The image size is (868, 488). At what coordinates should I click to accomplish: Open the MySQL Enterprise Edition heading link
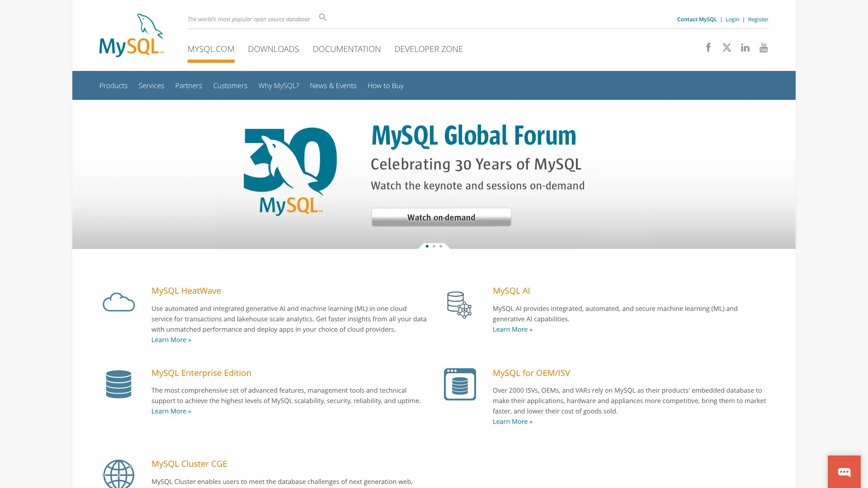click(x=201, y=373)
